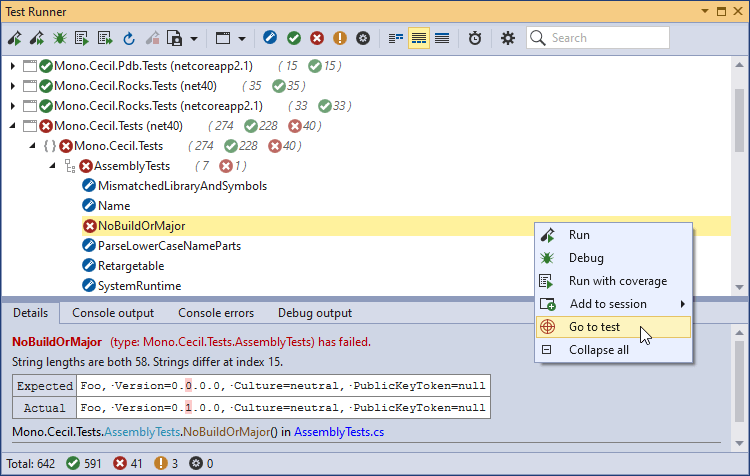Click the Search input field

coord(606,38)
